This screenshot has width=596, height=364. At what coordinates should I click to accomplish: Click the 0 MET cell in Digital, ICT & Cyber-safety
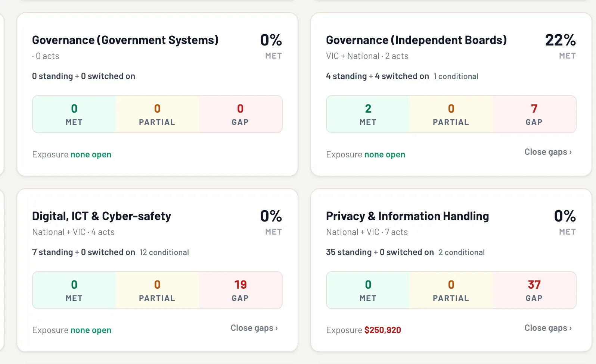coord(74,290)
